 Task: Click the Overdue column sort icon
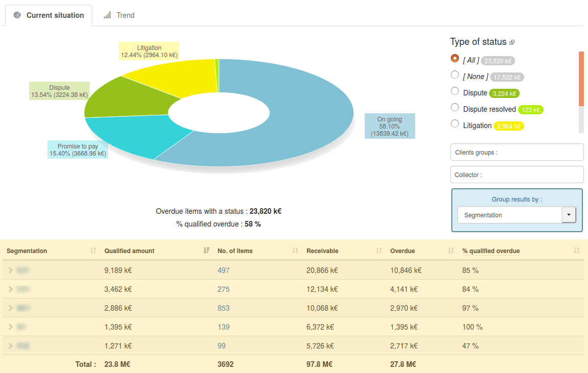coord(451,251)
